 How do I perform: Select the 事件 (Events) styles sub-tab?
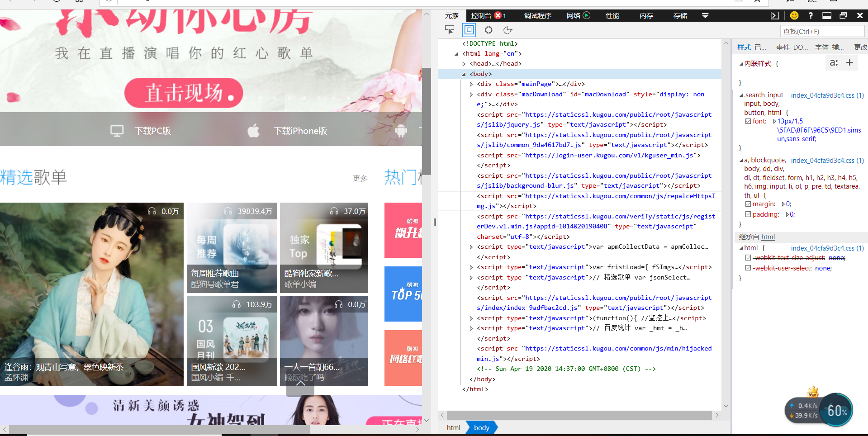[783, 47]
